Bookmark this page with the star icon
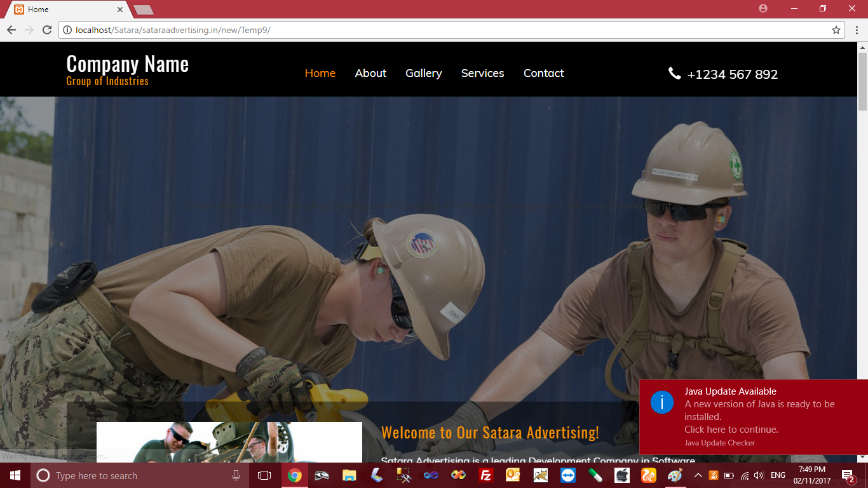This screenshot has width=868, height=488. coord(836,30)
